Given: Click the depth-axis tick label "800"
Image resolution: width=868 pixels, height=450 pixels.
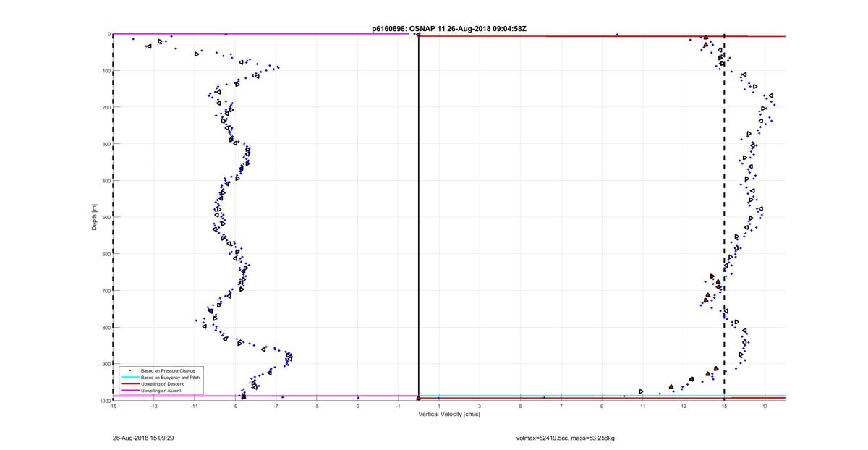Looking at the screenshot, I should (106, 327).
